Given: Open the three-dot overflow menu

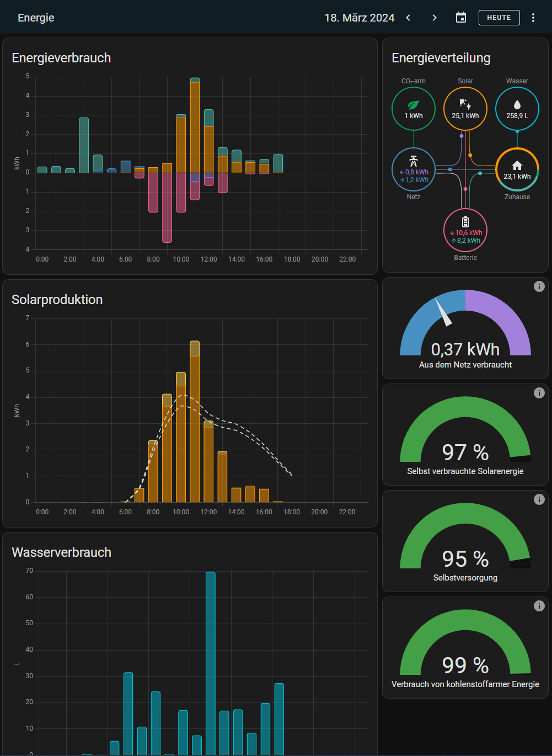Looking at the screenshot, I should point(533,18).
